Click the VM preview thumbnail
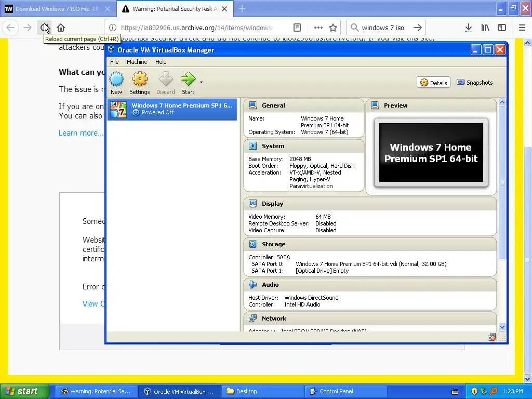 pos(431,153)
